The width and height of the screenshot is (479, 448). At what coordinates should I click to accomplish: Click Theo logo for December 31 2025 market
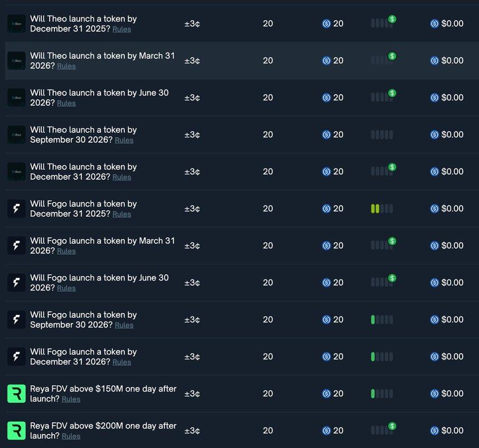coord(16,24)
